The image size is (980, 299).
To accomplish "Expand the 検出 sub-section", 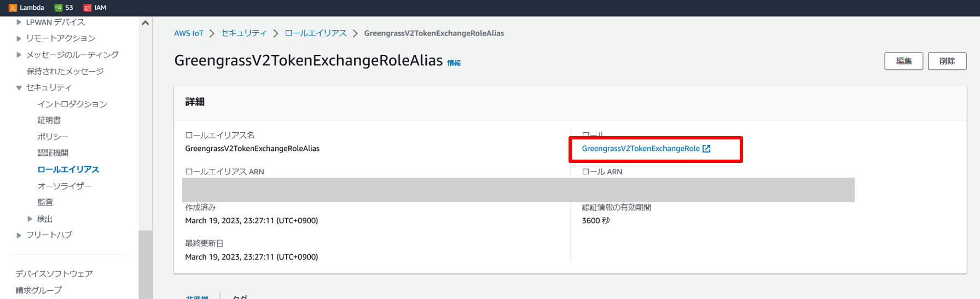I will (x=30, y=219).
